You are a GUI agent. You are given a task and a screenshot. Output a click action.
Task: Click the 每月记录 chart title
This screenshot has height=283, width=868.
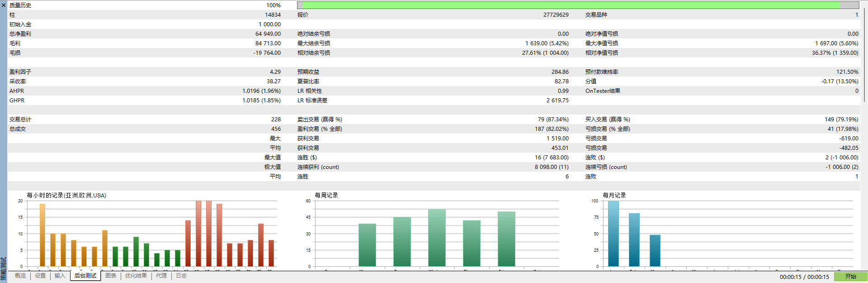coord(614,196)
